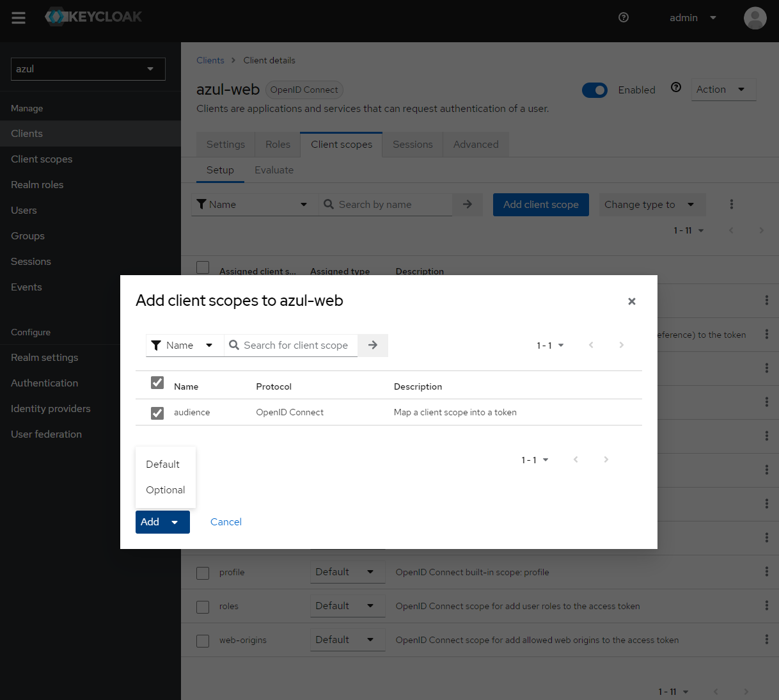
Task: Open the Change type to dropdown
Action: (x=652, y=204)
